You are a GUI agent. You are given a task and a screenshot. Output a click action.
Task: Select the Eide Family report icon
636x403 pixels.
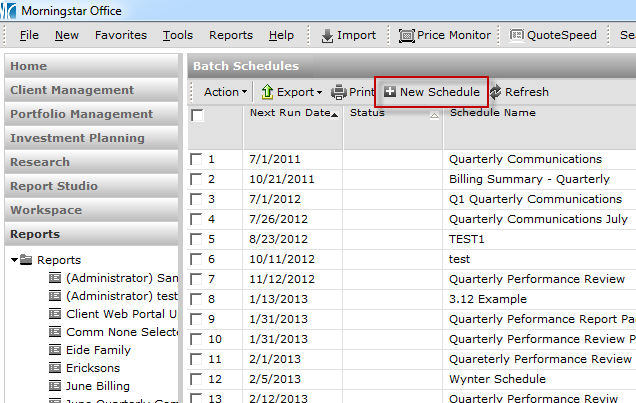click(55, 350)
